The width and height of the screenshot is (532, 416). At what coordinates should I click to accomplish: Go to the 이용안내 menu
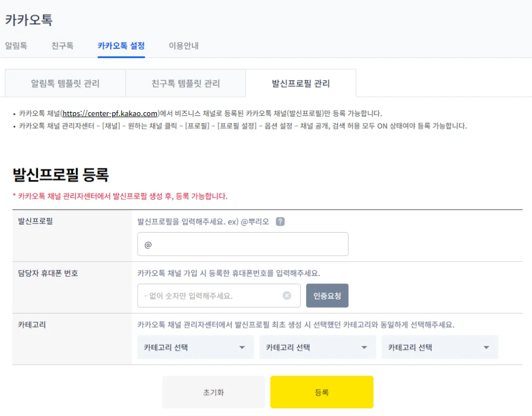click(x=183, y=46)
